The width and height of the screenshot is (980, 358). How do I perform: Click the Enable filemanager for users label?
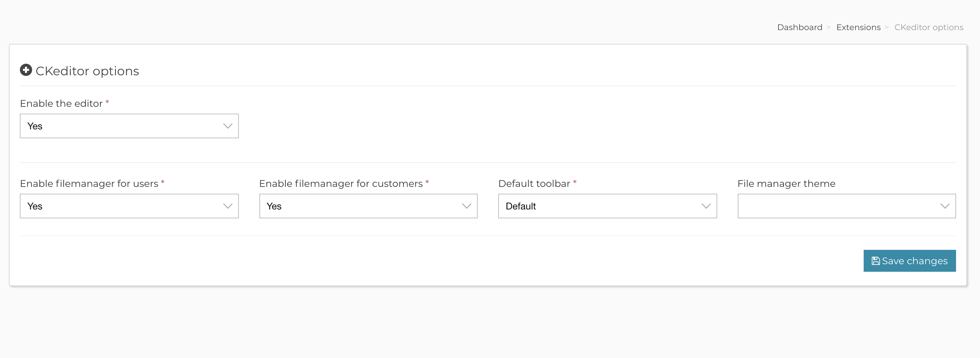[x=89, y=184]
